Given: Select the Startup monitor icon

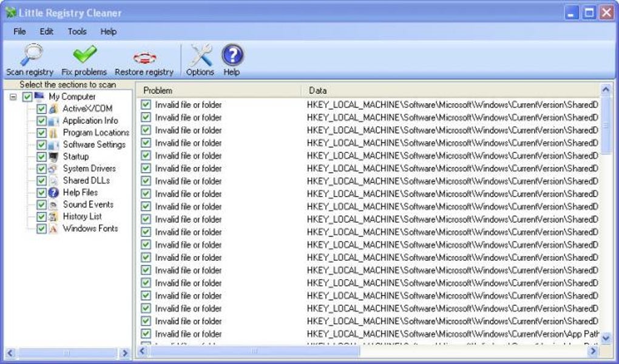Looking at the screenshot, I should pyautogui.click(x=53, y=157).
